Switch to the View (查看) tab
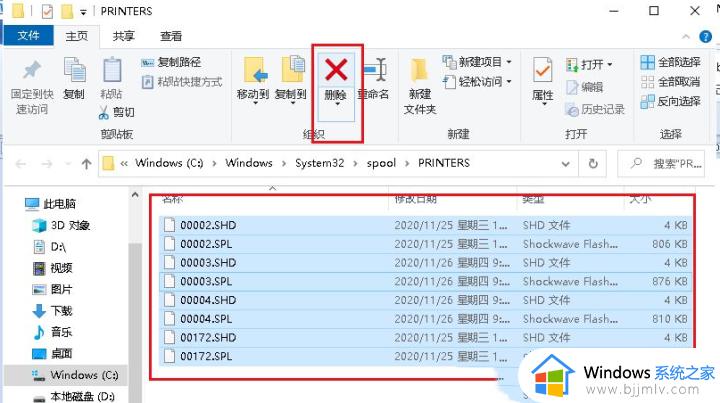This screenshot has height=403, width=720. pyautogui.click(x=171, y=36)
